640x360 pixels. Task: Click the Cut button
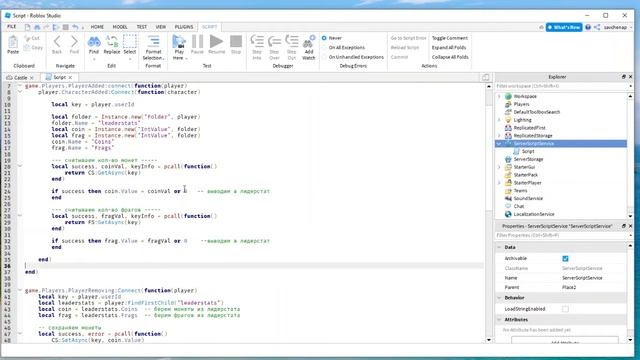click(31, 38)
